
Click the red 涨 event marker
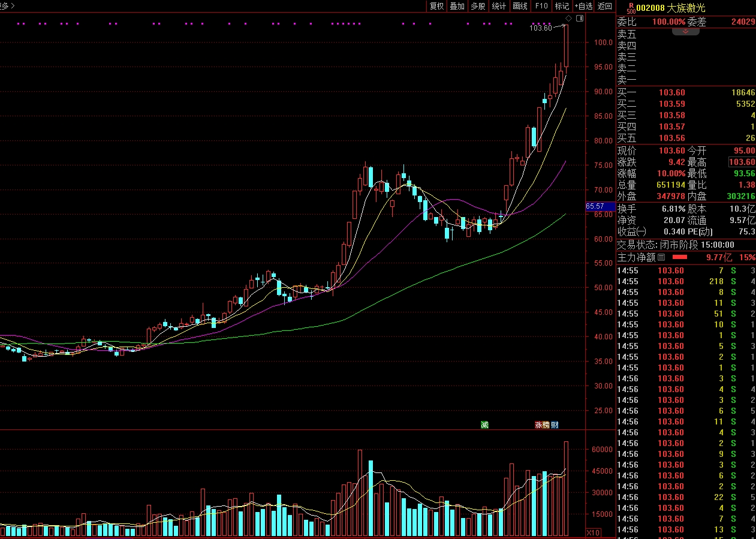pyautogui.click(x=539, y=424)
